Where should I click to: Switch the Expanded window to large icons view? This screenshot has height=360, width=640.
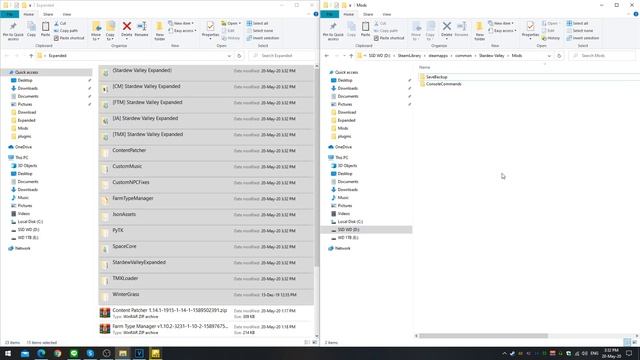pyautogui.click(x=314, y=342)
